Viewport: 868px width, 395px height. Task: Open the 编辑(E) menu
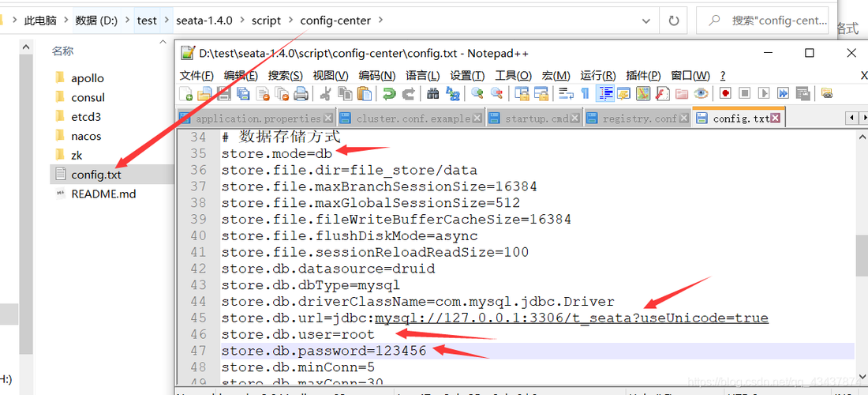click(x=241, y=75)
